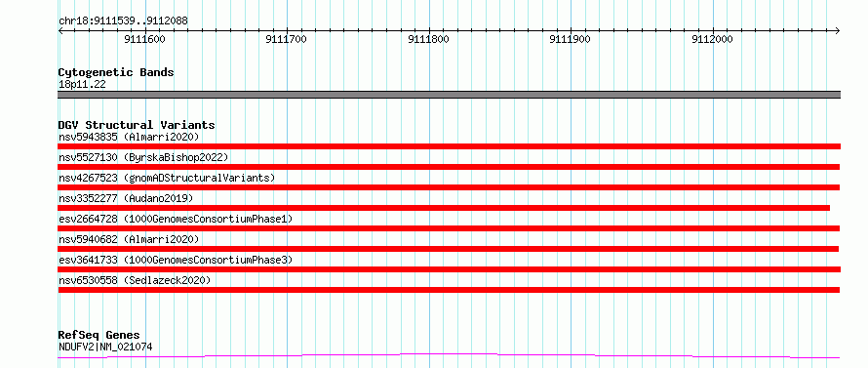Open gene NDUFV2|NM_021074 label
868x368 pixels.
(105, 348)
